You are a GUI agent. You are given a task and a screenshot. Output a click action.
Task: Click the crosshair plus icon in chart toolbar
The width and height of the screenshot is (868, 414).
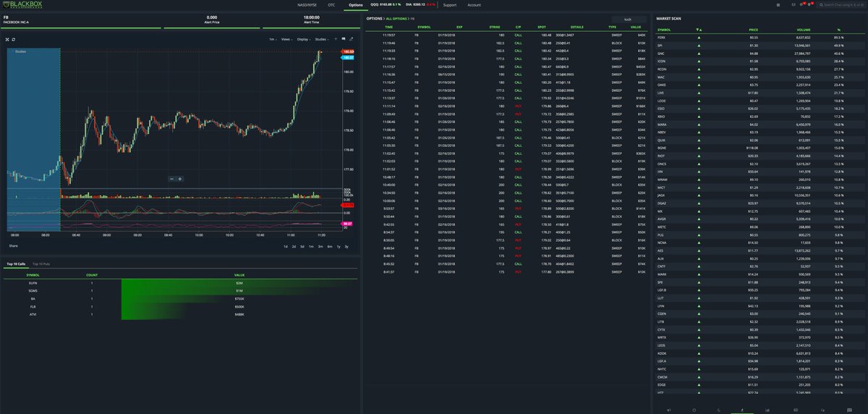[x=335, y=39]
